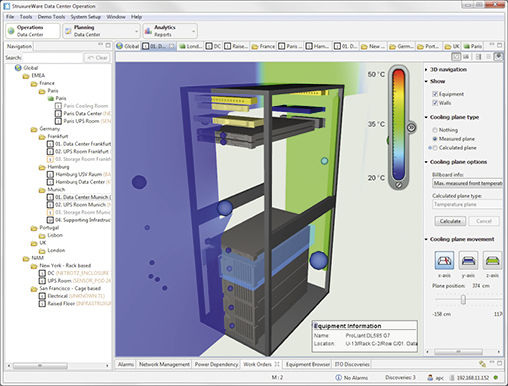The width and height of the screenshot is (508, 386).
Task: Click the upper handle on the temperature scale
Action: [x=411, y=127]
